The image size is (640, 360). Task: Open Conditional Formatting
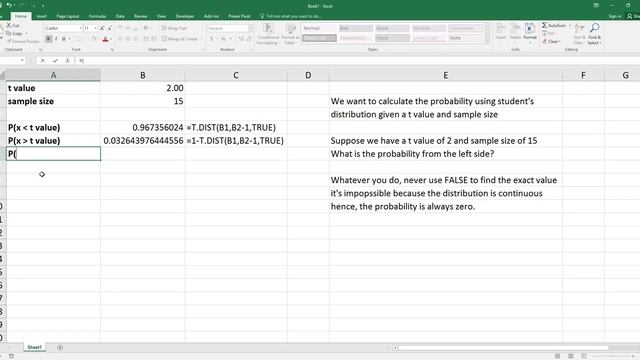click(x=268, y=34)
